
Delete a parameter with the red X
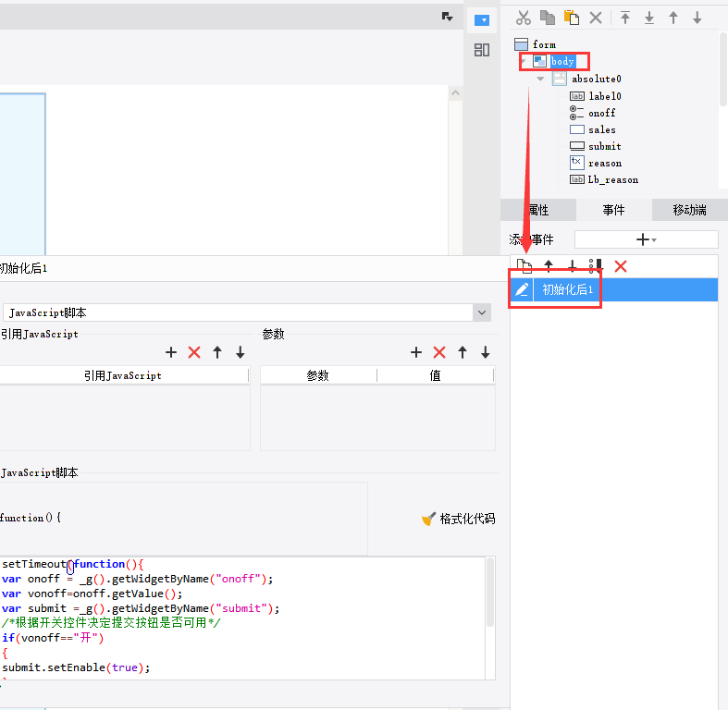pyautogui.click(x=439, y=352)
